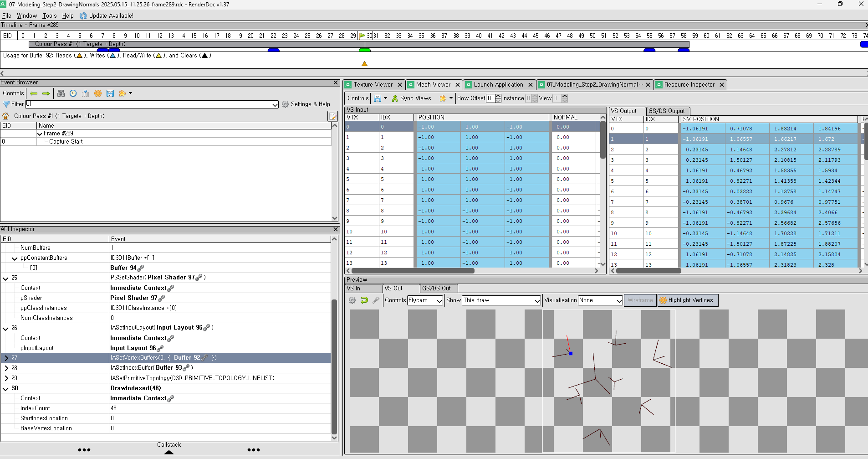Click the blue funnel Filter icon
The image size is (868, 459).
(x=6, y=104)
